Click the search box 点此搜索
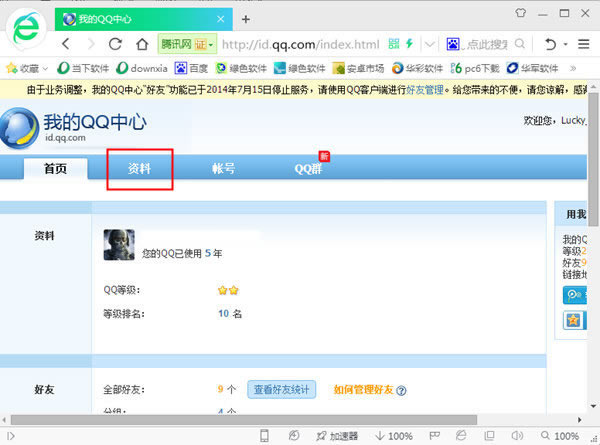Image resolution: width=600 pixels, height=445 pixels. (x=487, y=44)
